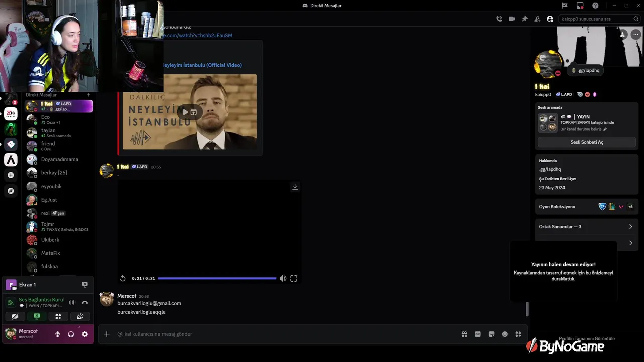644x362 pixels.
Task: Expand 'Ortak Sunucular — 3' section
Action: tap(587, 227)
